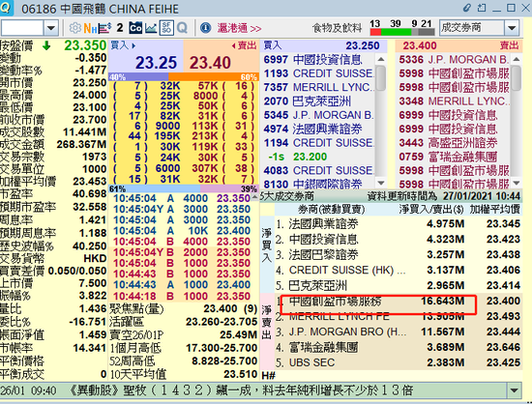
Task: Click the 券商(被動買賣) column header
Action: coord(331,210)
